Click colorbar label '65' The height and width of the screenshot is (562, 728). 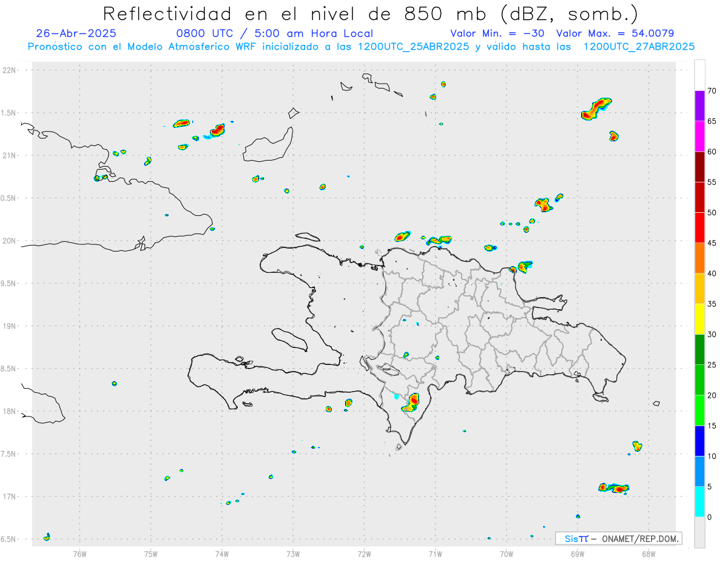(x=712, y=121)
